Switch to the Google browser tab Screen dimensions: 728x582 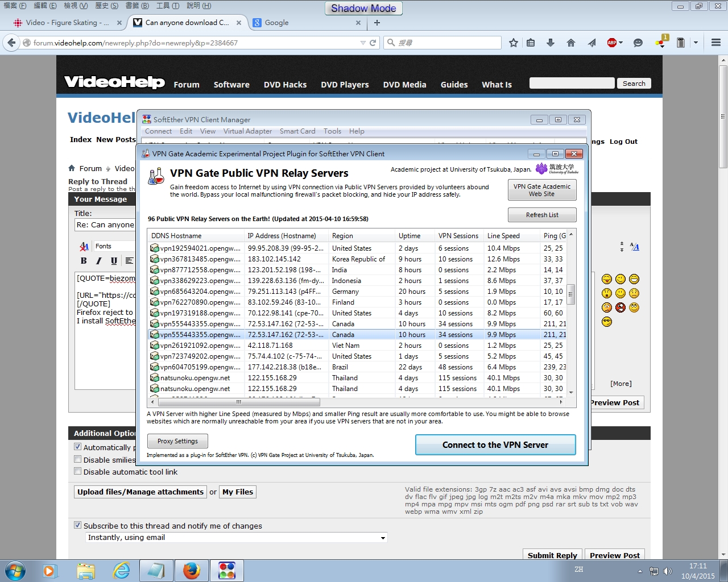coord(306,23)
